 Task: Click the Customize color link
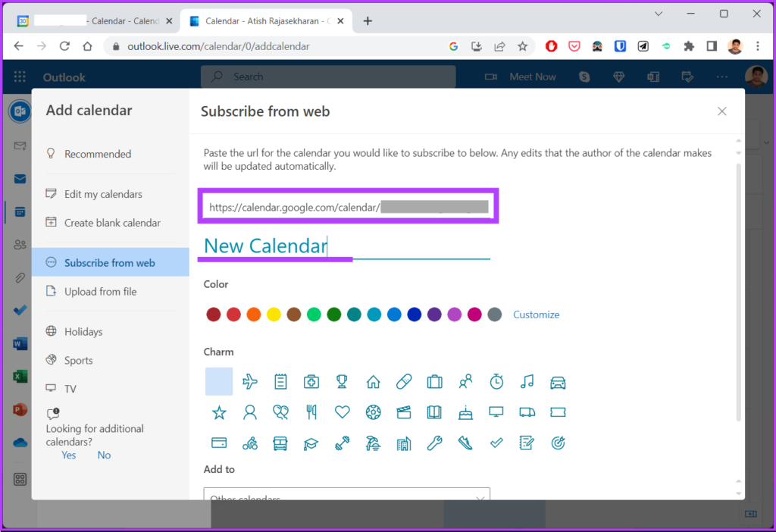click(x=536, y=315)
